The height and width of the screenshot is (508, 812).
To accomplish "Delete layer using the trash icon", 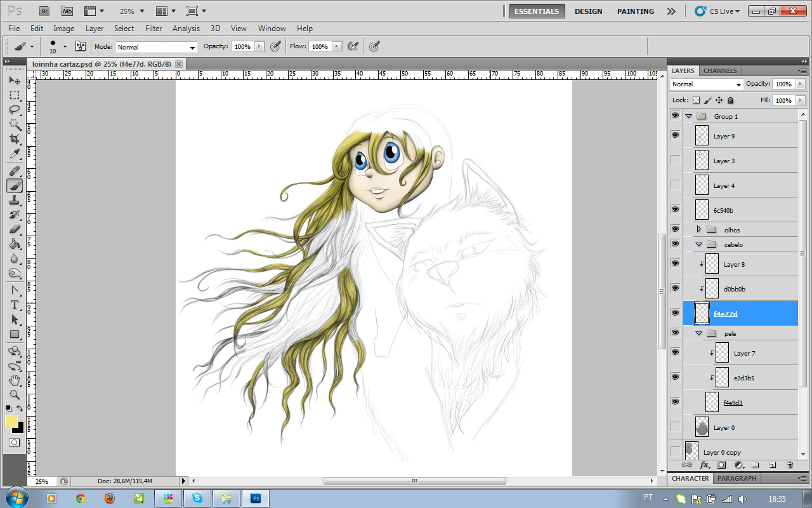I will click(790, 465).
